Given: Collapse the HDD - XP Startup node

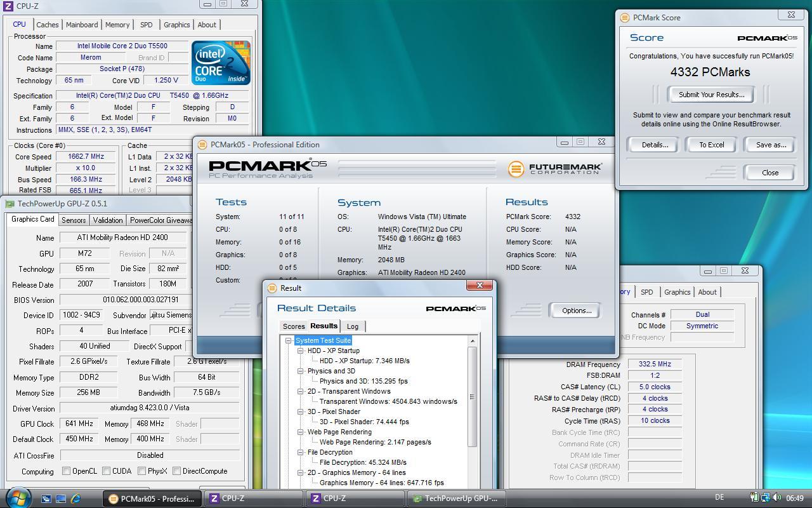Looking at the screenshot, I should point(301,351).
